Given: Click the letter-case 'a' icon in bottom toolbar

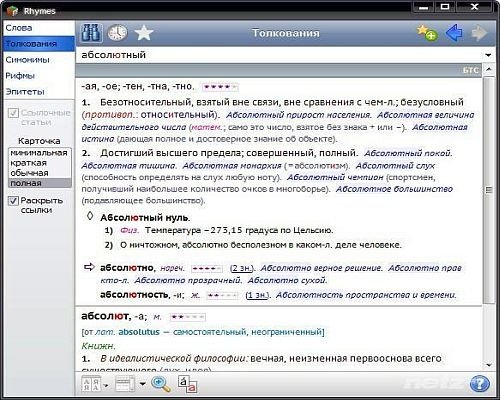Looking at the screenshot, I should click(x=187, y=384).
